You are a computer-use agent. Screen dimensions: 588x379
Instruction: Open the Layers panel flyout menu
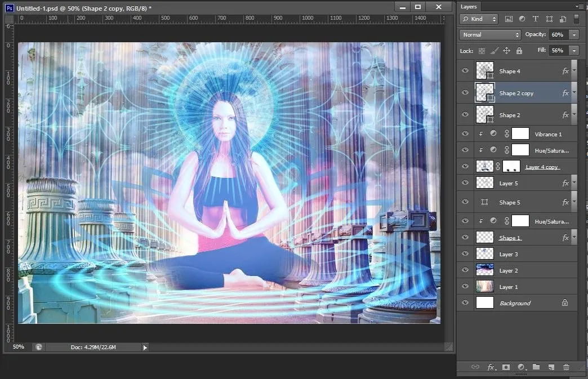click(x=579, y=6)
